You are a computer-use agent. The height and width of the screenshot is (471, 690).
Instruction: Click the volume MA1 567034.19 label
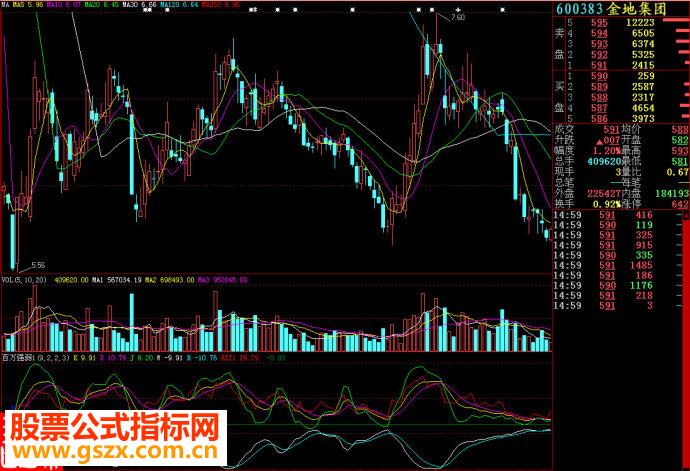[x=117, y=280]
